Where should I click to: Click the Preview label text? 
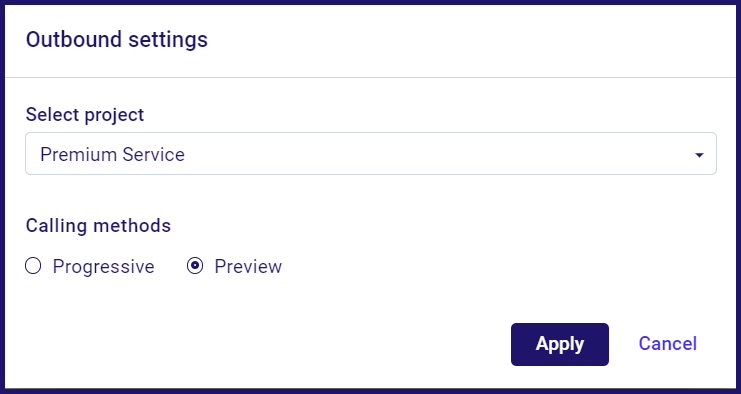[248, 266]
